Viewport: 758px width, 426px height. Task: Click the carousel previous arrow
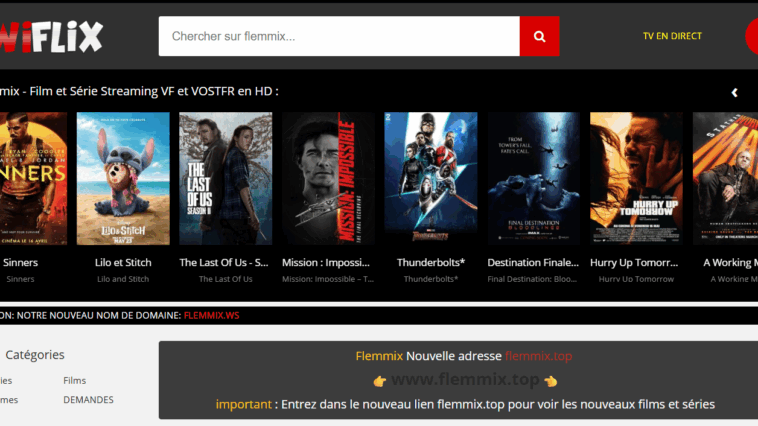(734, 92)
